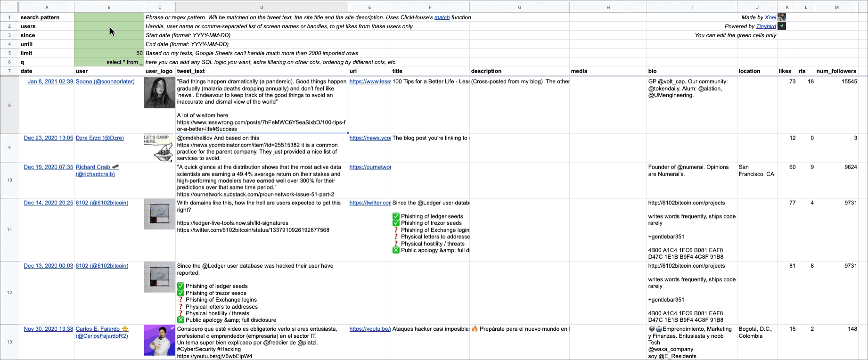The image size is (868, 360).
Task: Open Richard Craib (@richardcraib) profile link
Action: pyautogui.click(x=98, y=171)
